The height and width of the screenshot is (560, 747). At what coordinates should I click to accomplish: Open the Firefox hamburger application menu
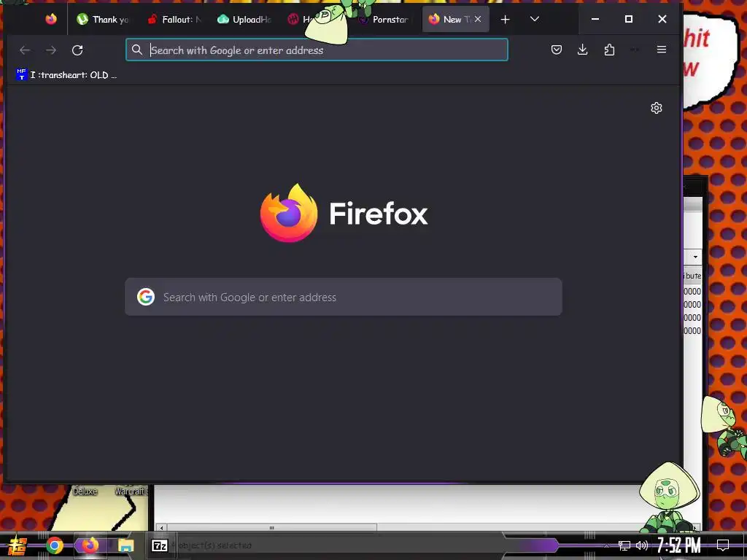click(661, 50)
